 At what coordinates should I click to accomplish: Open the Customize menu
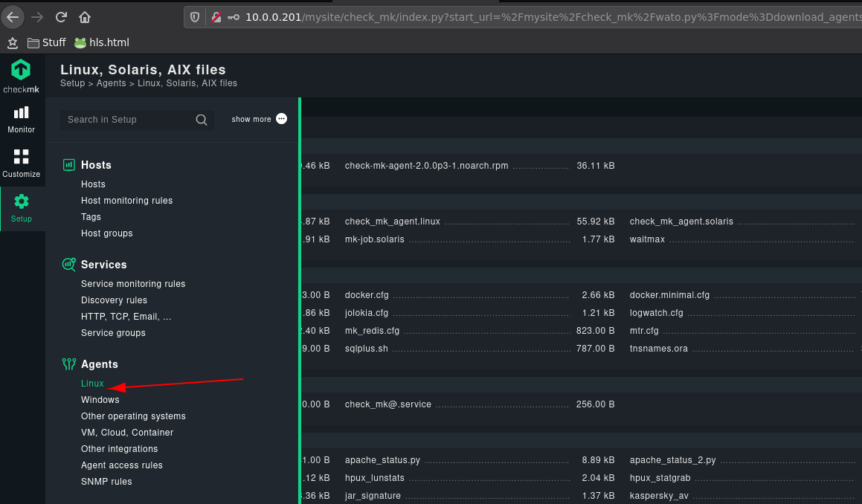[22, 164]
